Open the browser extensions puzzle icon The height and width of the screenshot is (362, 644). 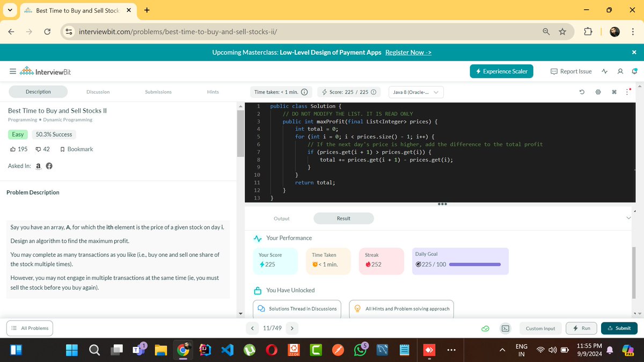(589, 32)
